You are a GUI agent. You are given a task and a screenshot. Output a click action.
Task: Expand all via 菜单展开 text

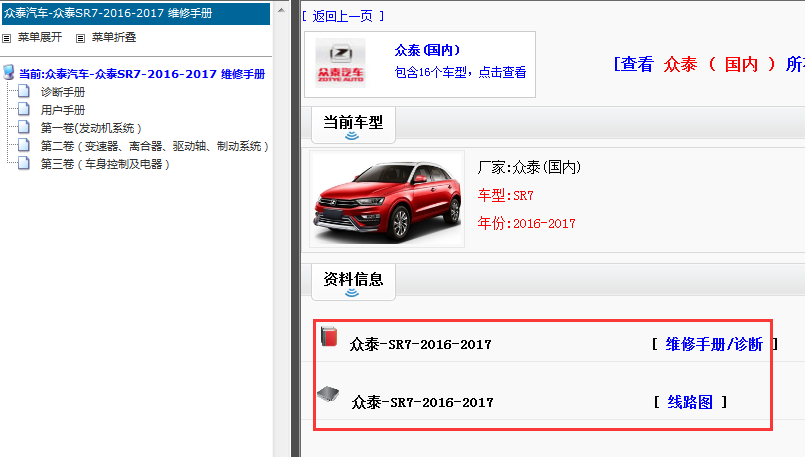(40, 37)
